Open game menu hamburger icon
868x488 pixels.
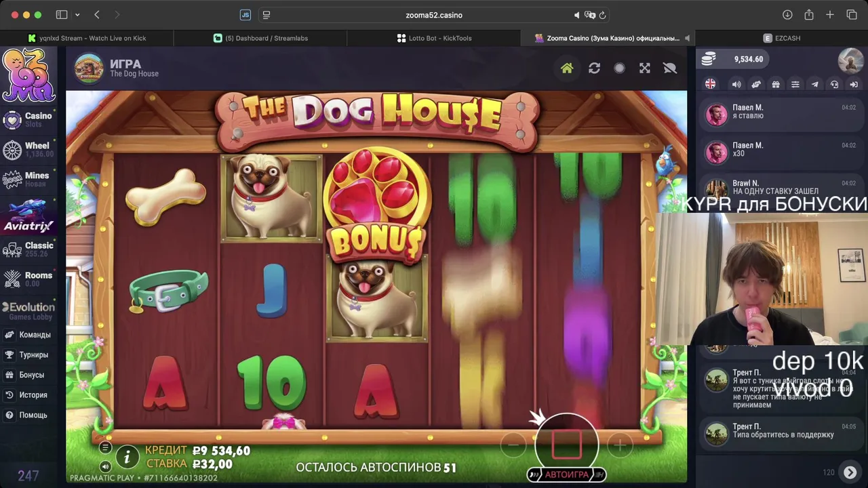[105, 447]
